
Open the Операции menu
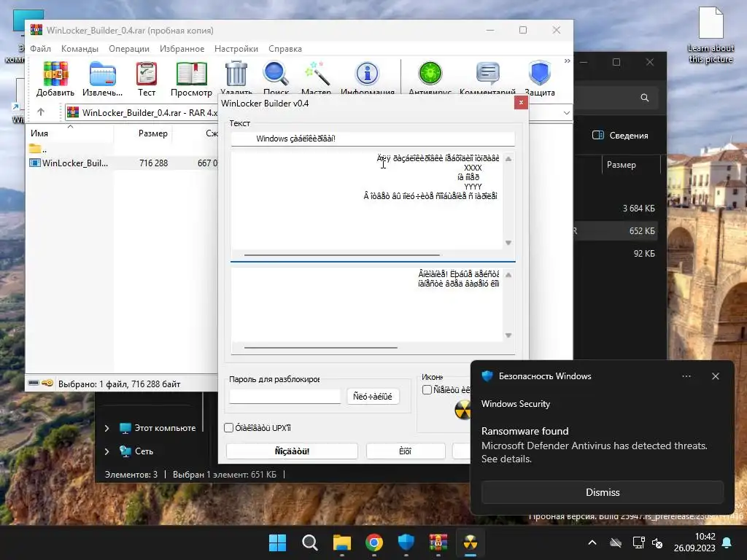tap(129, 49)
